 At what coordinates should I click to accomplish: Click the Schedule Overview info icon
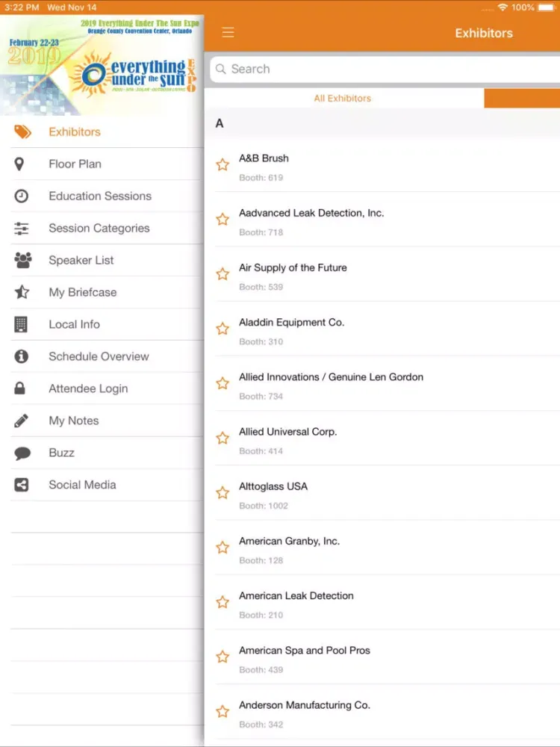(22, 356)
